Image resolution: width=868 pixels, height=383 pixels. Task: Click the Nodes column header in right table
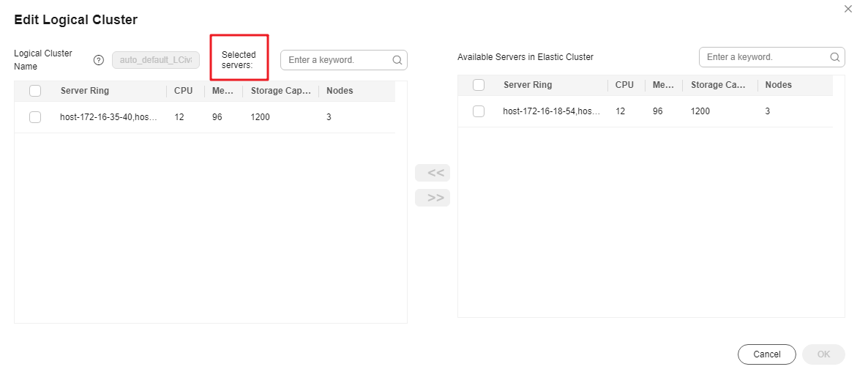pos(778,85)
